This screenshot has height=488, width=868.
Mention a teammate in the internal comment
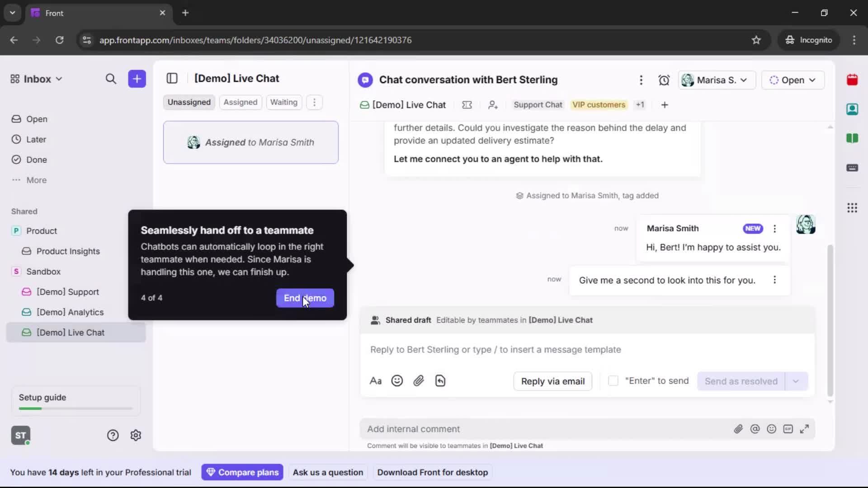tap(755, 429)
